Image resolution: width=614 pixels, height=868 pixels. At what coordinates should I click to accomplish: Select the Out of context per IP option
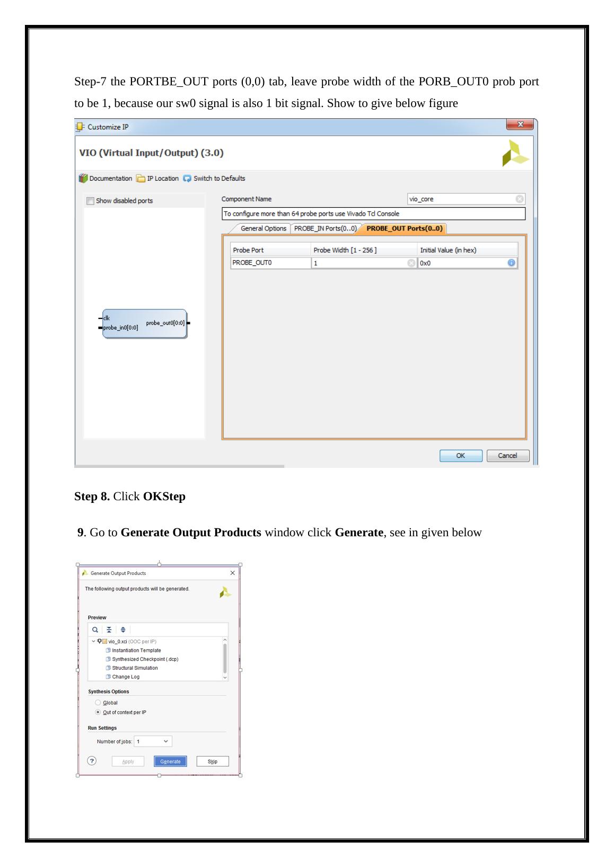(x=98, y=712)
